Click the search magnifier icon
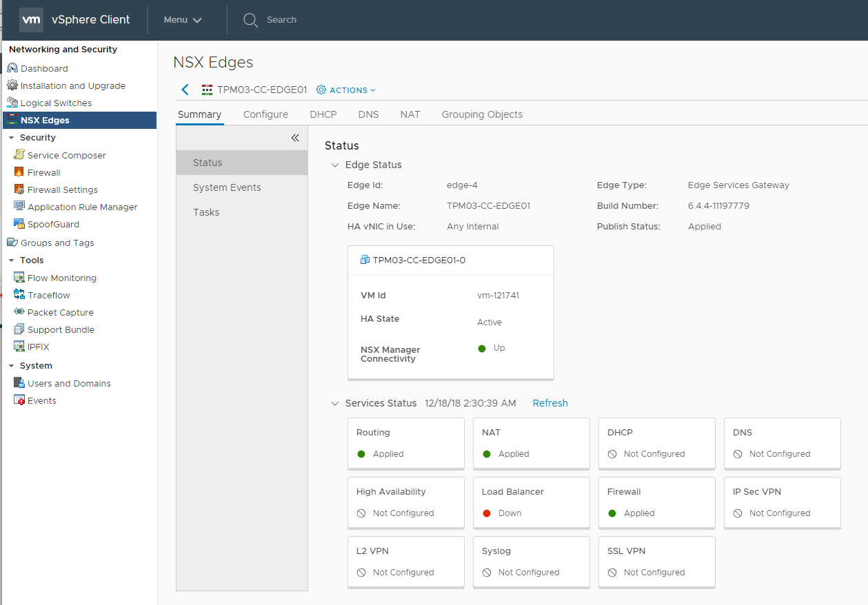Screen dimensions: 868x605 (x=250, y=20)
